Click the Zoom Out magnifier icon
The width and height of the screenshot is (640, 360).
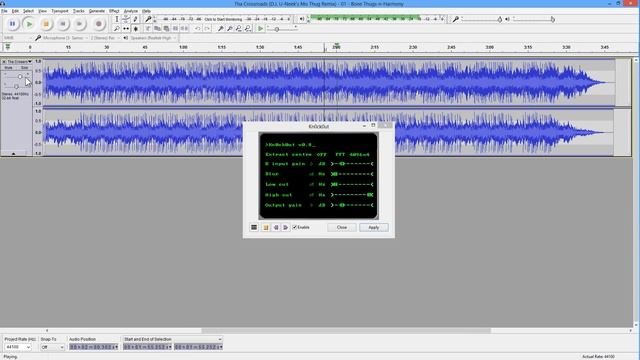point(229,29)
